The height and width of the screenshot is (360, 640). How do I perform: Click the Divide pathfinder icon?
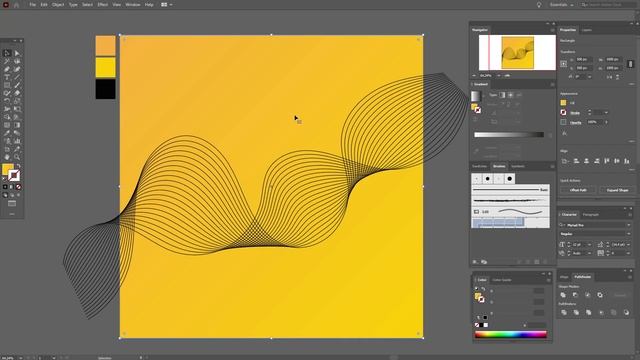(x=564, y=312)
